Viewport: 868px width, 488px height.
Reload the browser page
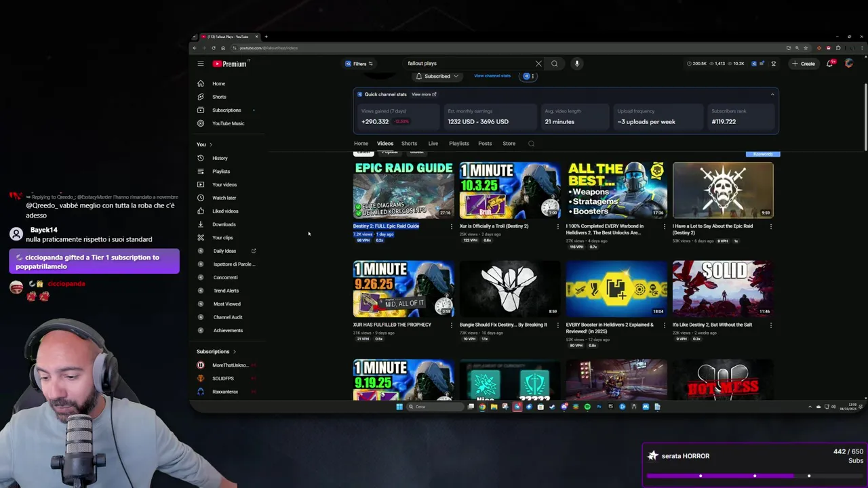point(214,48)
